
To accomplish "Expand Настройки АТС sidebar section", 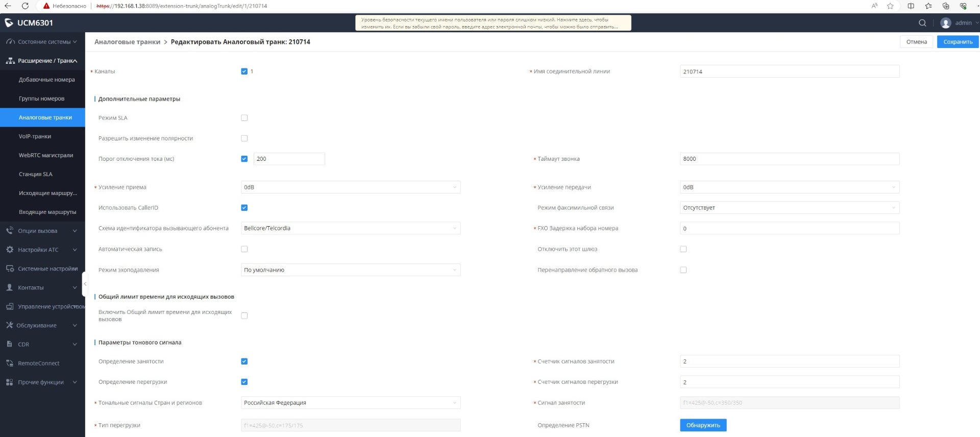I will (x=42, y=250).
